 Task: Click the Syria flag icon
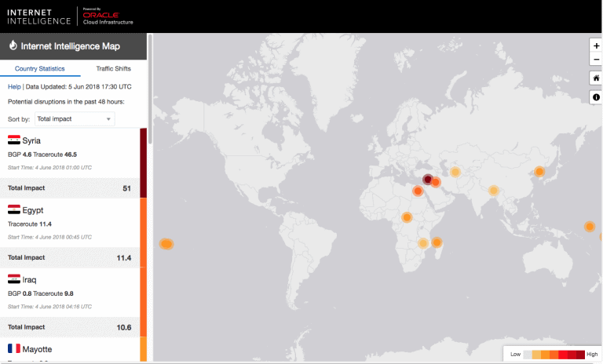coord(14,140)
